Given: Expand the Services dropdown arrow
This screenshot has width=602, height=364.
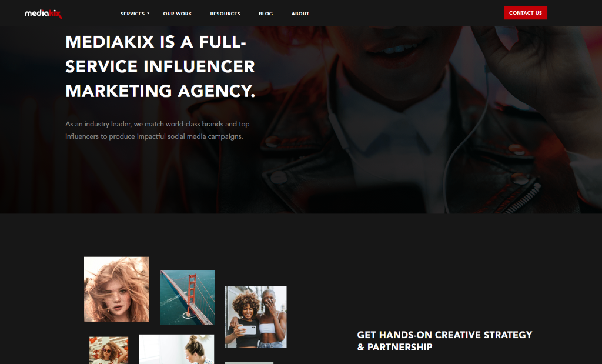Looking at the screenshot, I should 148,14.
